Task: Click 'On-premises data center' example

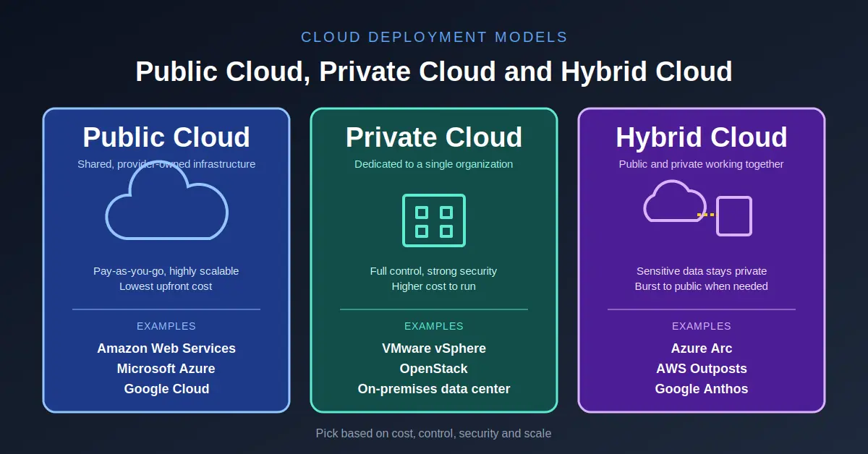Action: [x=434, y=389]
